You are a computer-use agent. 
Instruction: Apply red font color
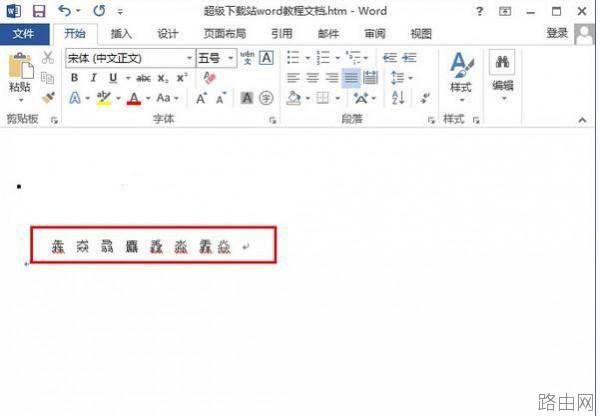(x=134, y=99)
